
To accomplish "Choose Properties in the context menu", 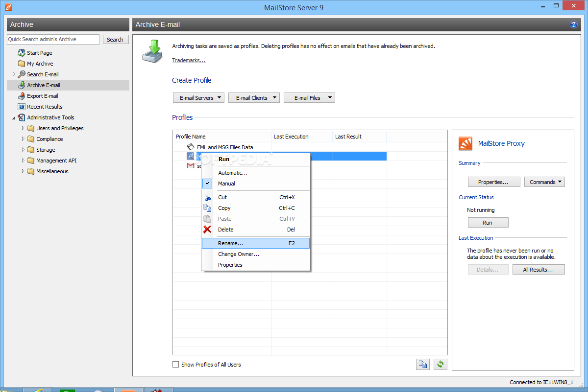I will [256, 265].
